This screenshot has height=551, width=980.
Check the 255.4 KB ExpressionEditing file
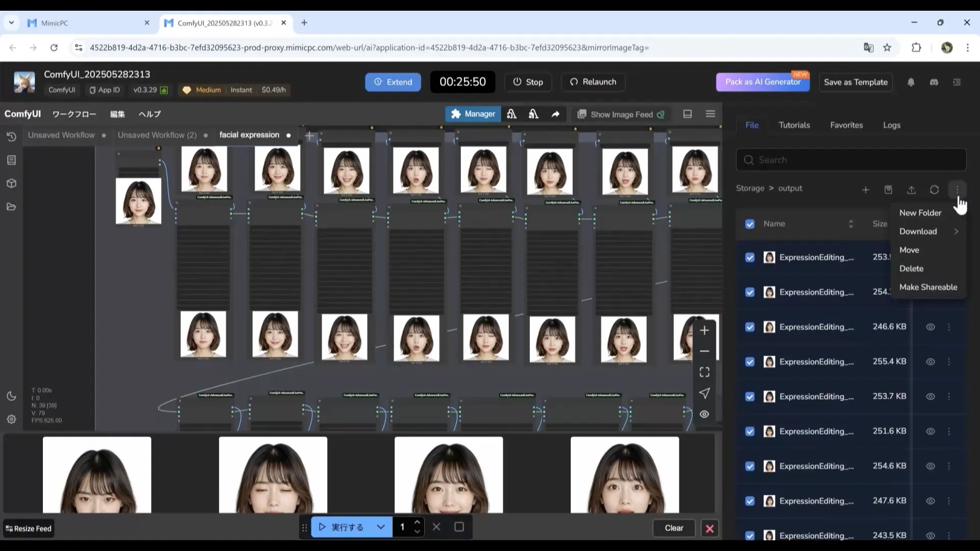pyautogui.click(x=749, y=362)
